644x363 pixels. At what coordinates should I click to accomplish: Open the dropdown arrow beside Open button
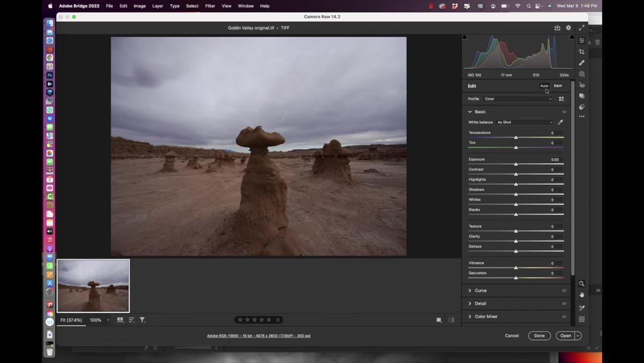point(578,336)
